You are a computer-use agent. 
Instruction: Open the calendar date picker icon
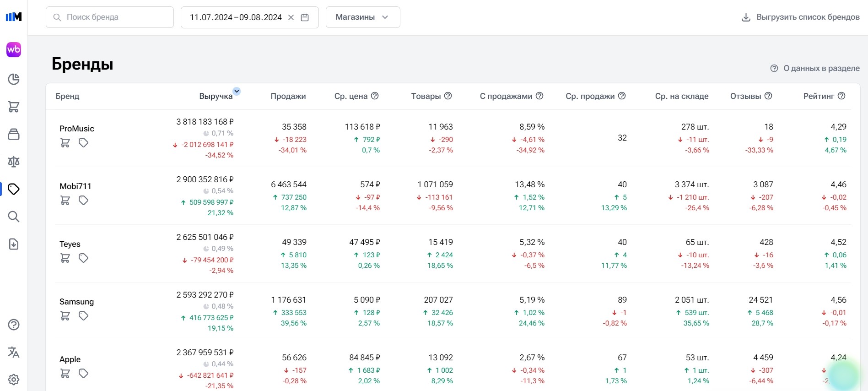pyautogui.click(x=305, y=17)
